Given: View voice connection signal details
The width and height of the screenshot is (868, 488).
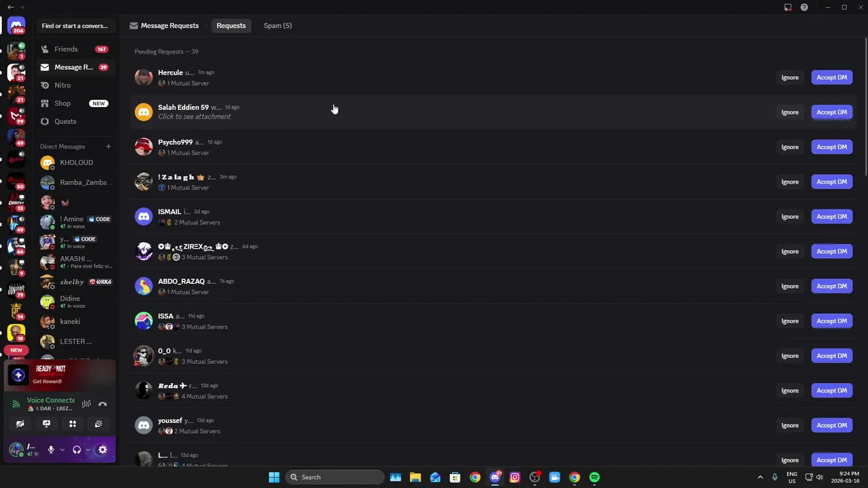Looking at the screenshot, I should click(x=16, y=404).
